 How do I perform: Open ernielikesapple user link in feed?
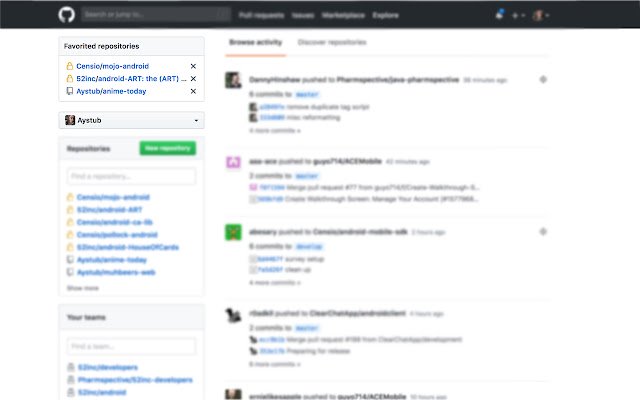[276, 396]
